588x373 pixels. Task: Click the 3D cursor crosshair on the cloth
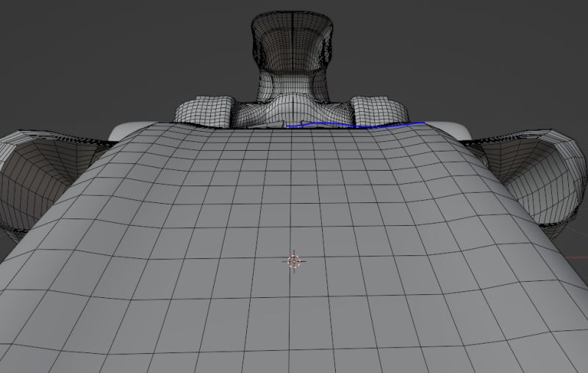coord(294,261)
